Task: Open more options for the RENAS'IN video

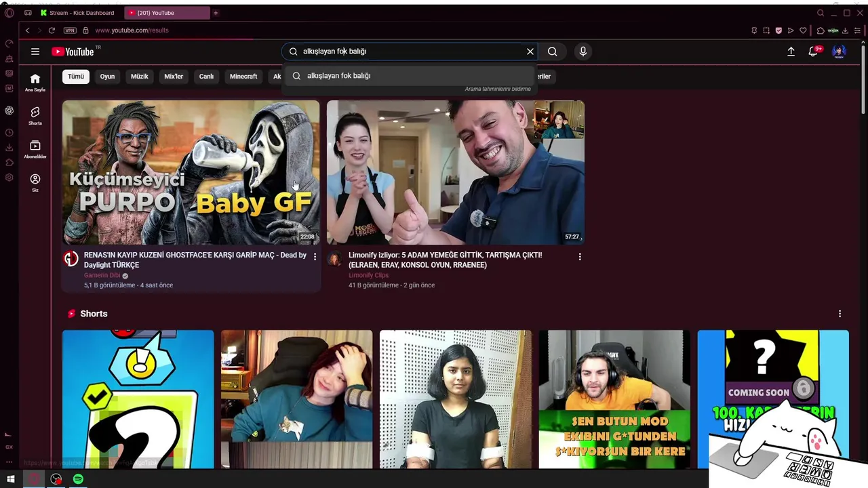Action: 315,256
